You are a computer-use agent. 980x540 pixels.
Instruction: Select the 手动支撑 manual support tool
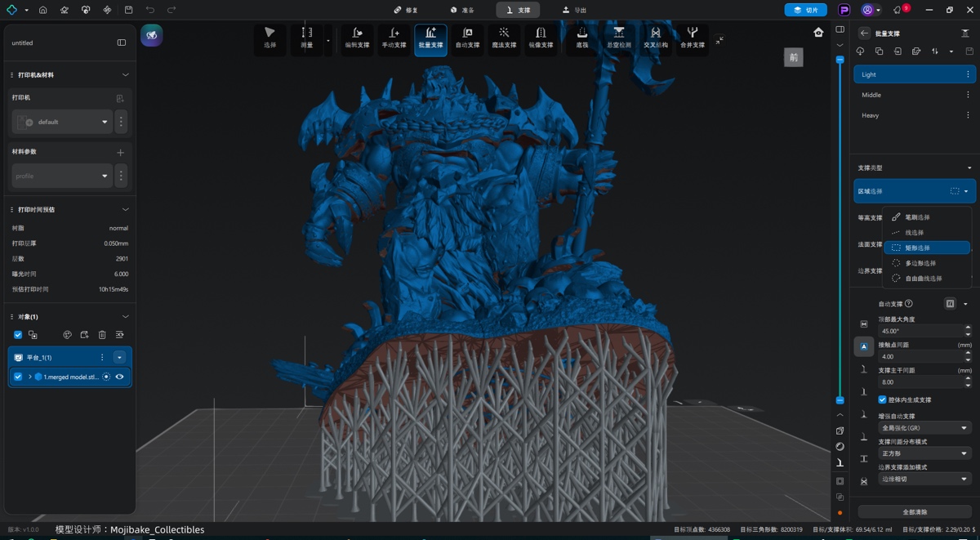(x=394, y=38)
